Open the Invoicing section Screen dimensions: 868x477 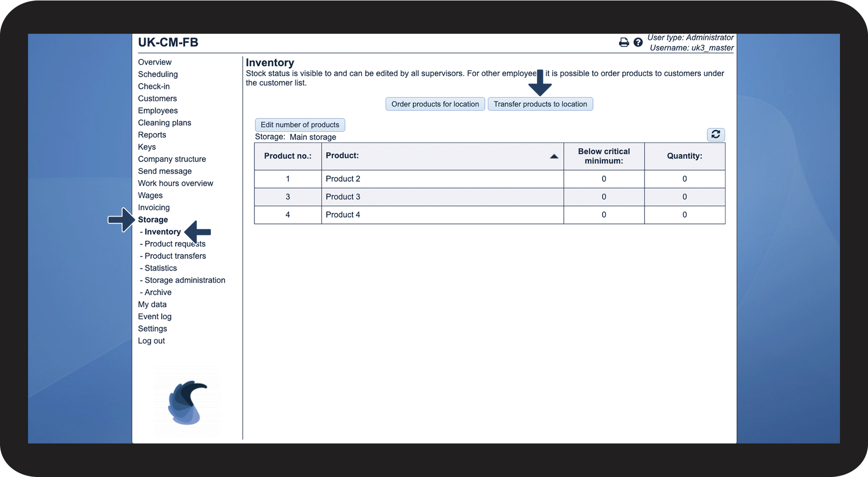click(154, 208)
